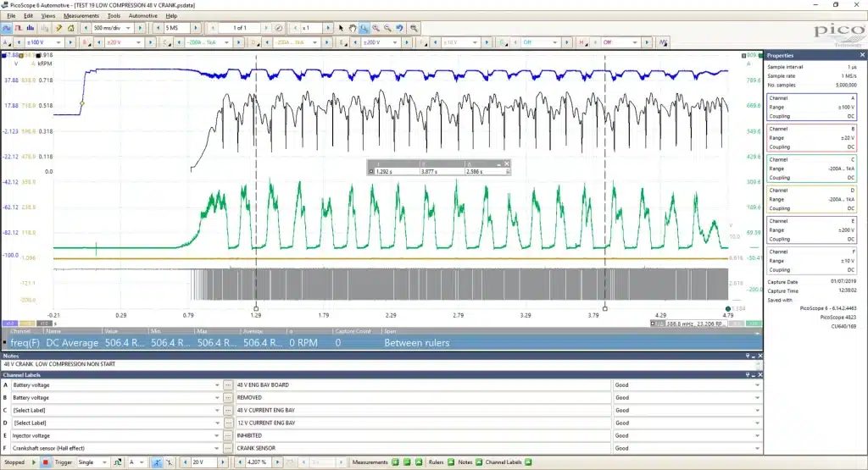Switch to Persistence mode icon
Screen dimensions: 868x470
click(x=19, y=28)
